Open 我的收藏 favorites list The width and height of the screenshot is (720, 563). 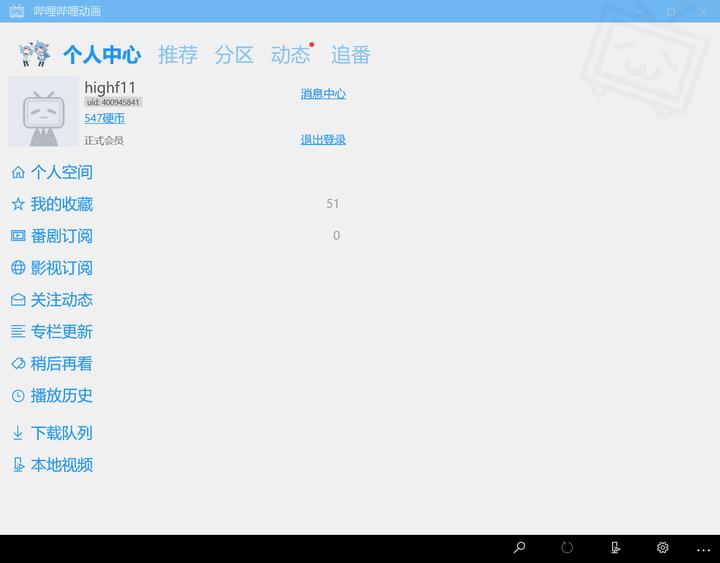(x=62, y=204)
